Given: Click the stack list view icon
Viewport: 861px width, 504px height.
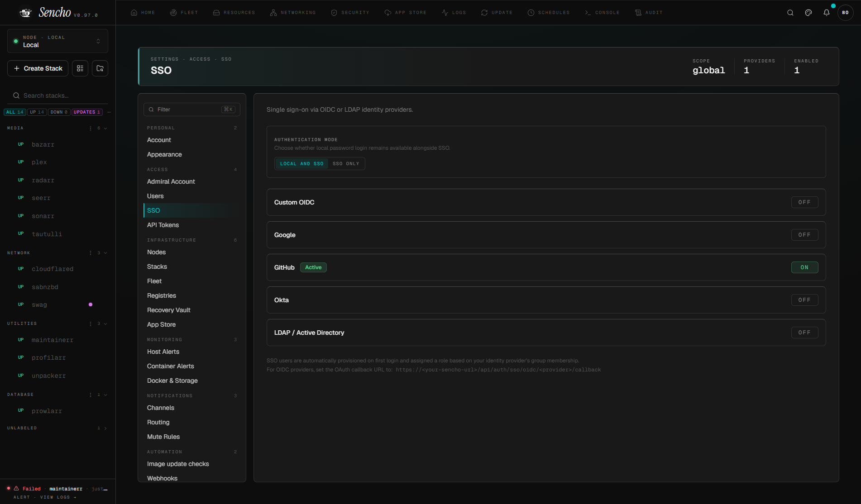Looking at the screenshot, I should (x=80, y=68).
